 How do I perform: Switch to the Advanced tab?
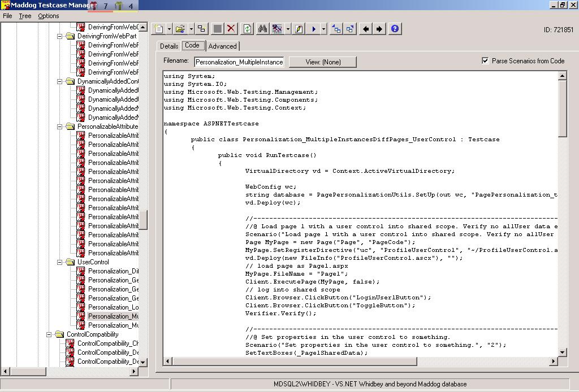tap(222, 46)
